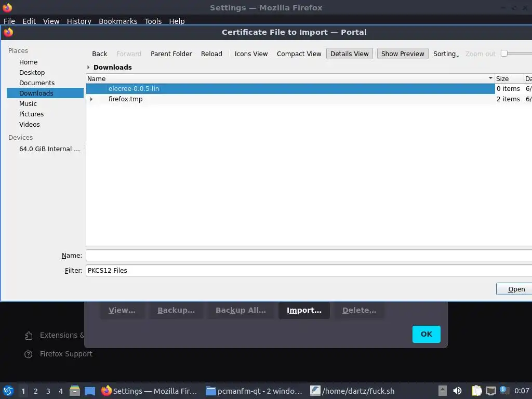Select the elecree-0.0.5-lin folder
This screenshot has width=532, height=399.
pos(290,88)
